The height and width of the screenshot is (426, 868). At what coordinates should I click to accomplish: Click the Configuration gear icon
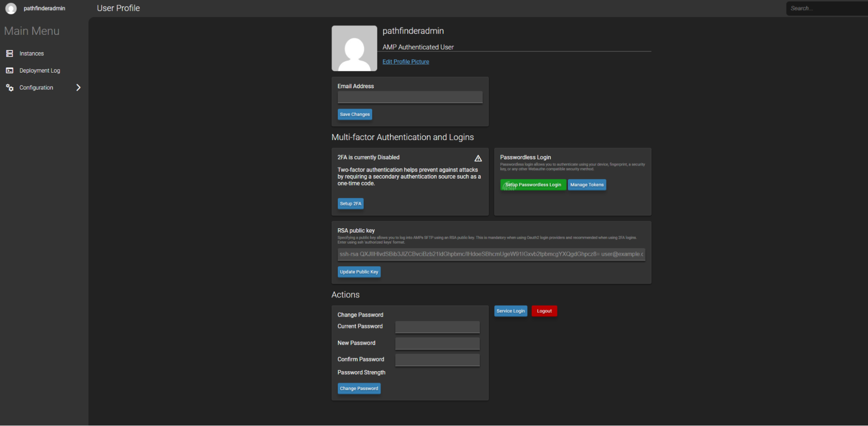(x=10, y=87)
